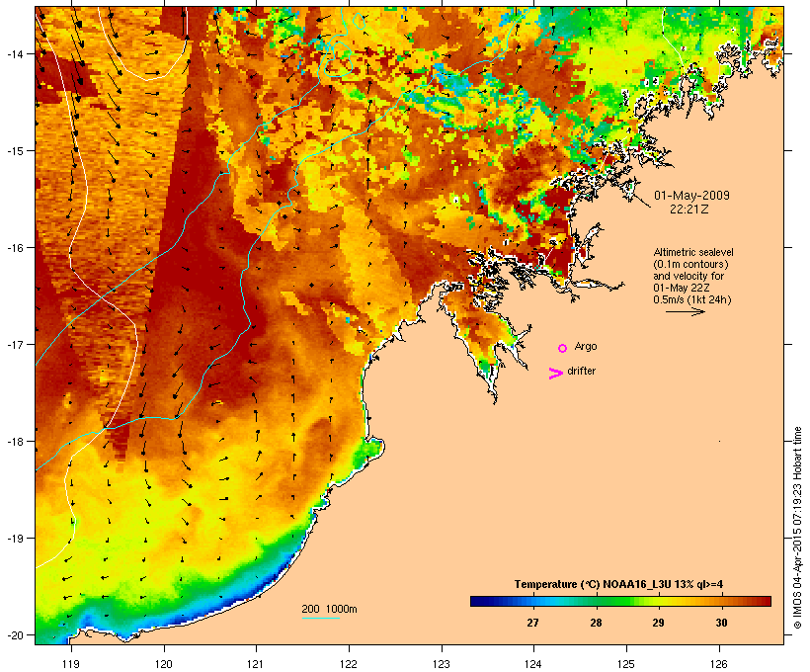
Task: Click the longitude axis label '126'
Action: point(719,664)
